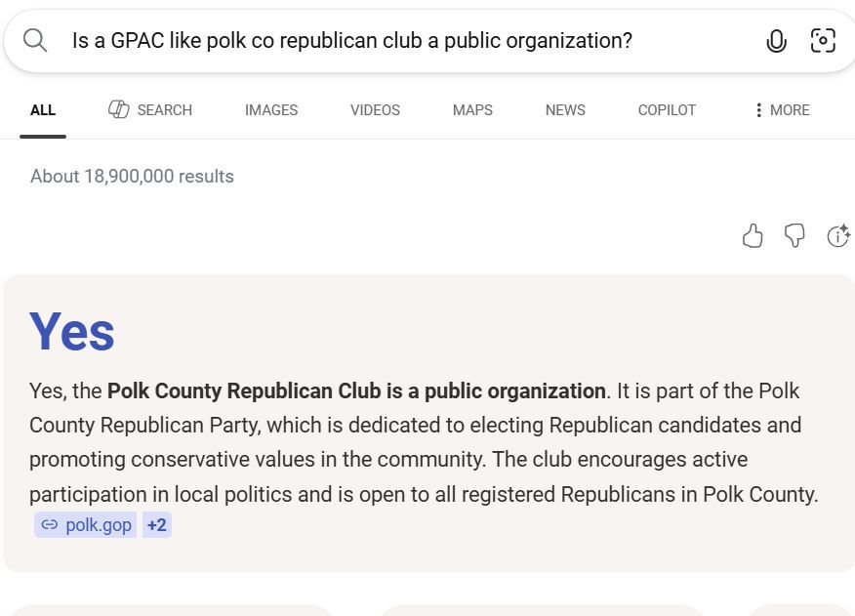Expand the MORE options menu
Image resolution: width=855 pixels, height=616 pixels.
pos(781,110)
